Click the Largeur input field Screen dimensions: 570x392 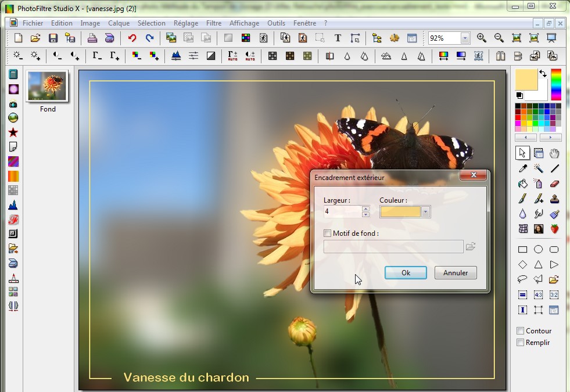click(342, 211)
